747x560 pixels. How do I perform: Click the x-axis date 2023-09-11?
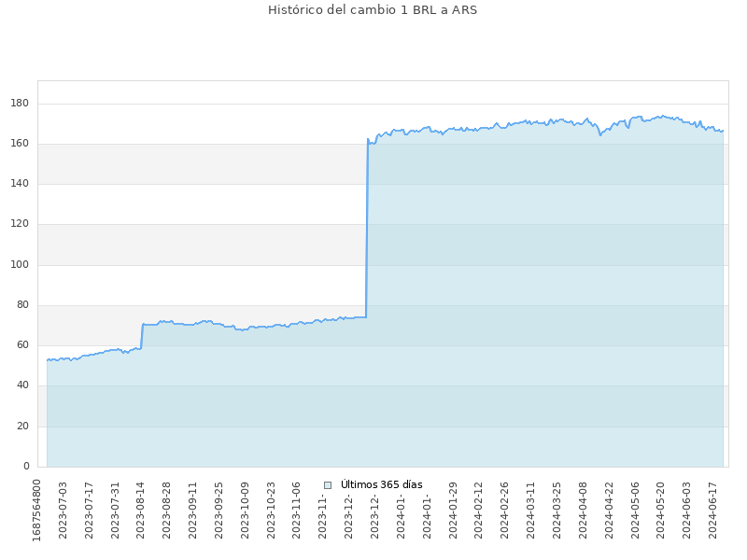point(192,511)
